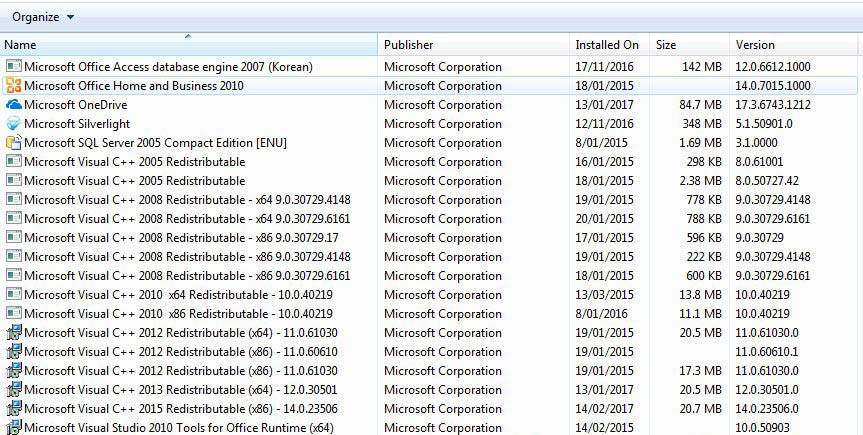Click icon of Visual C++ 2012 (x86) 11.0.60610
Image resolution: width=863 pixels, height=435 pixels.
click(14, 351)
